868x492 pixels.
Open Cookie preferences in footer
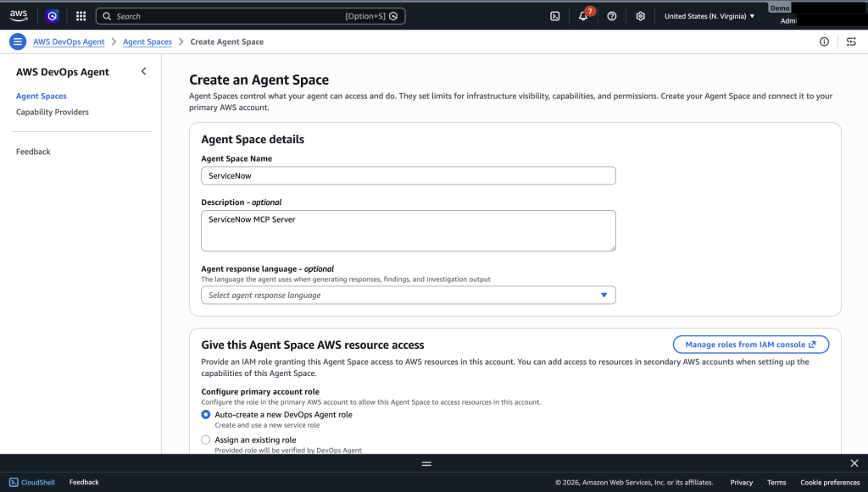830,482
